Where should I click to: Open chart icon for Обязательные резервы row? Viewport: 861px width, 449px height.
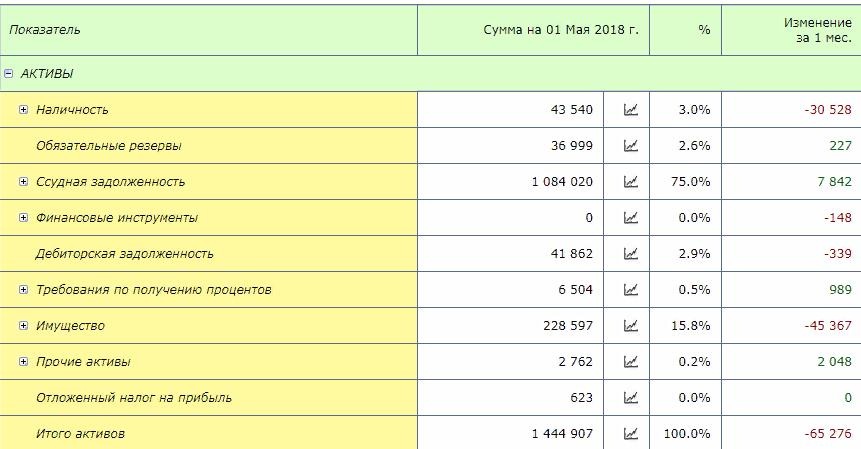tap(631, 146)
